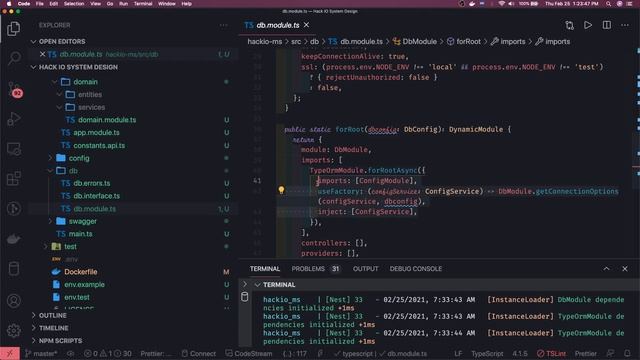Select the Terminal panel tab
The height and width of the screenshot is (360, 640).
tap(265, 269)
